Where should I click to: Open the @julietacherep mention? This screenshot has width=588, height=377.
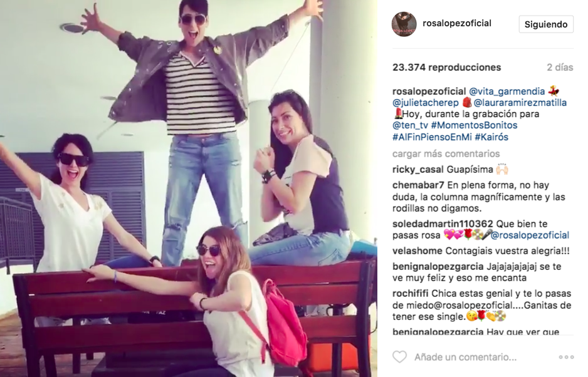[426, 103]
